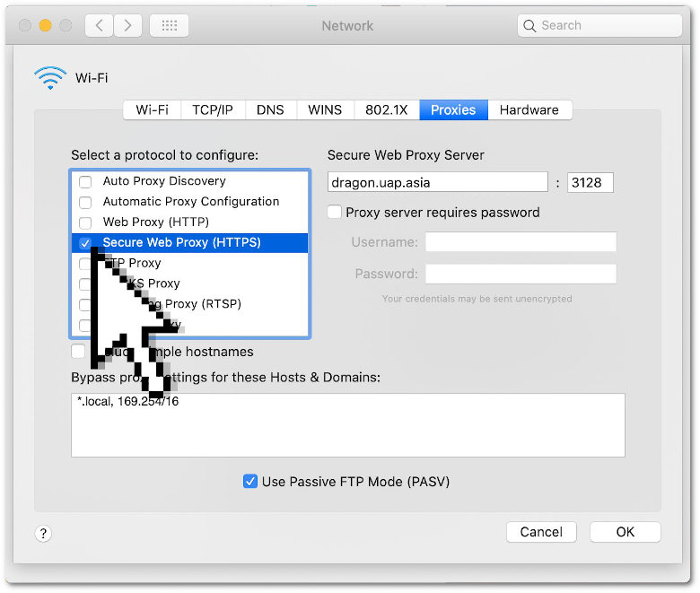
Task: Switch to the TCP/IP tab
Action: point(213,109)
